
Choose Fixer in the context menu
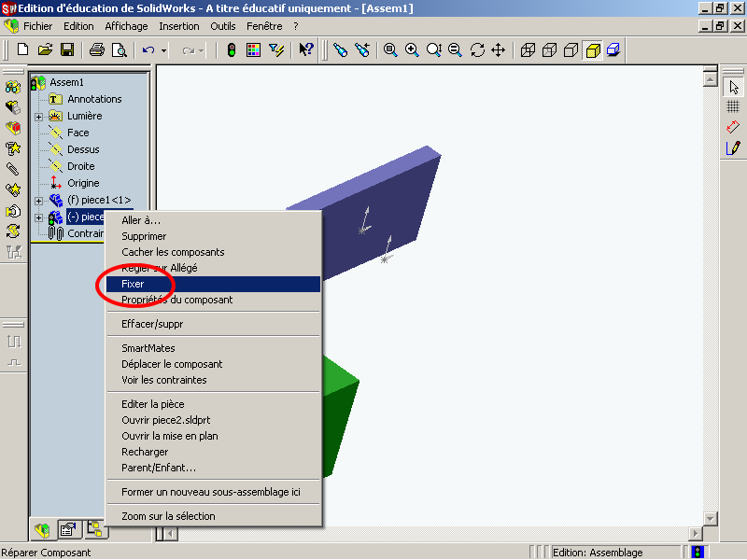[213, 284]
